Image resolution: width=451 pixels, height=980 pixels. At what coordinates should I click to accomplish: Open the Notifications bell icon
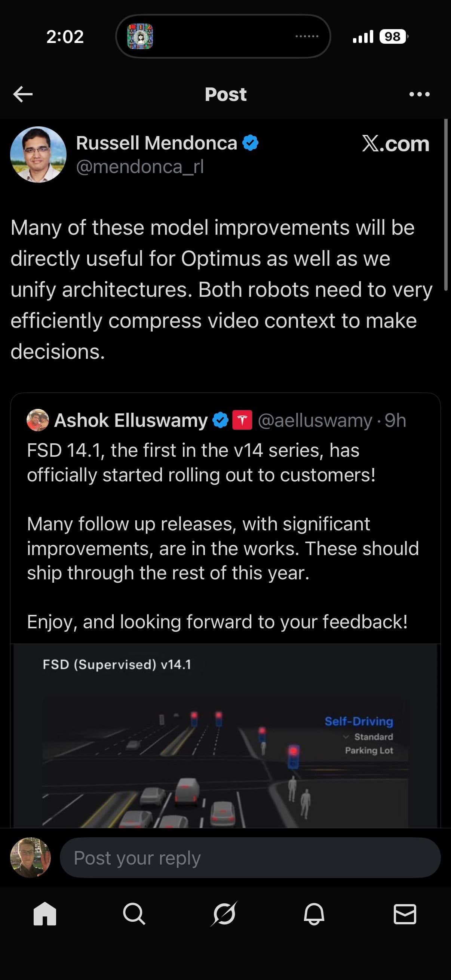(x=314, y=914)
